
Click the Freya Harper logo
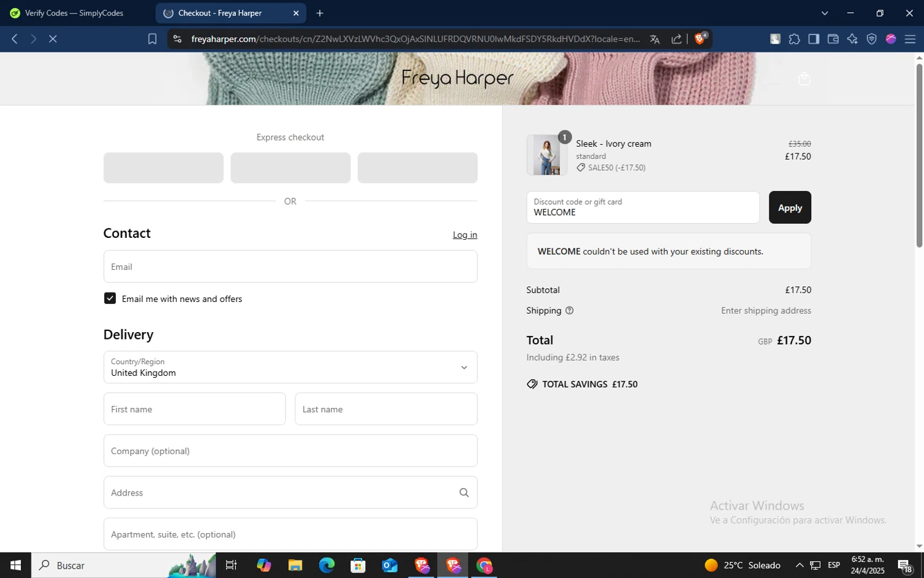point(458,78)
